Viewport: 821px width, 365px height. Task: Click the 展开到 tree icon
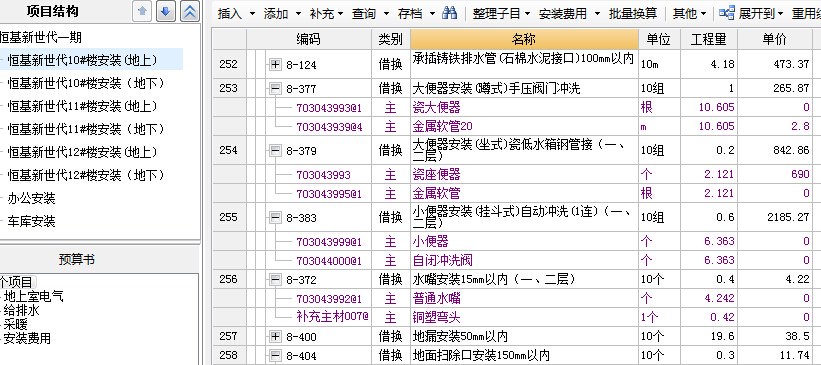(727, 13)
